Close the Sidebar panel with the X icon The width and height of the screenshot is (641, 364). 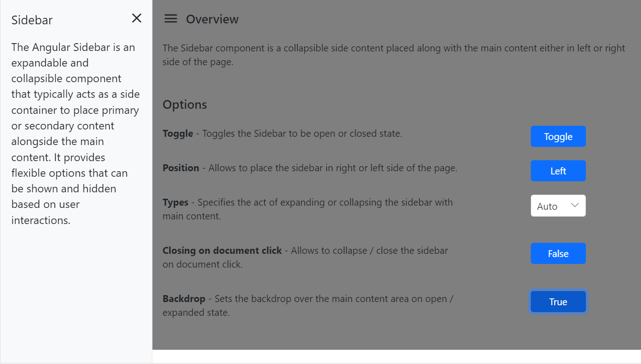[137, 18]
